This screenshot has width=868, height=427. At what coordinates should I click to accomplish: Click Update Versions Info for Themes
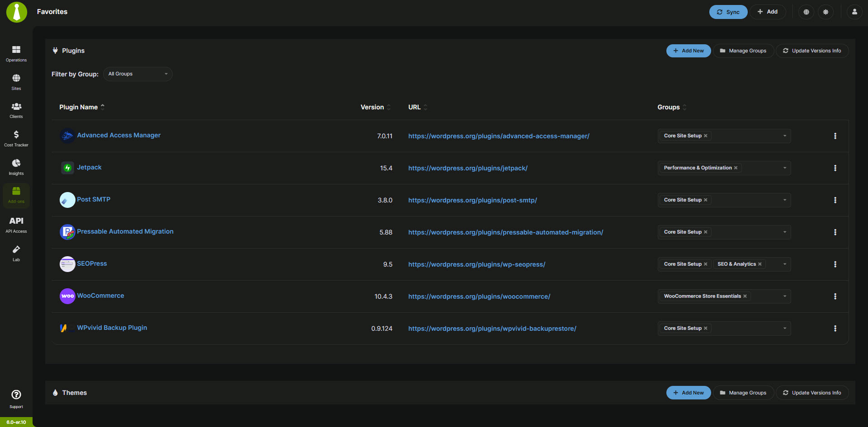pyautogui.click(x=812, y=393)
